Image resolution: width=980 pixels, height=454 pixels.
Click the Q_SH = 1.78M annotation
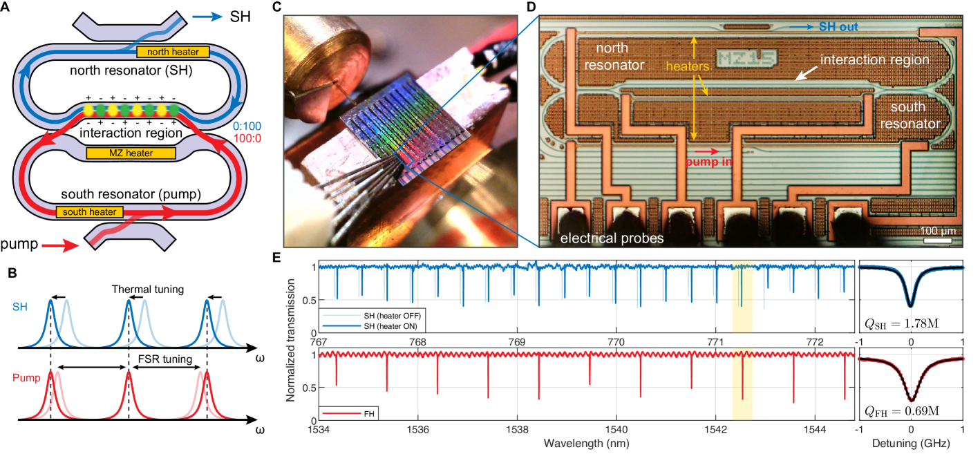(x=899, y=323)
